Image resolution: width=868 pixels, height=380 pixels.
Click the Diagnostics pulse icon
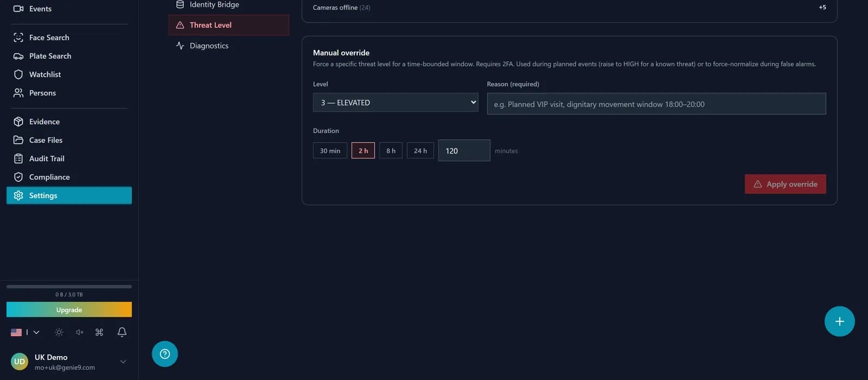click(180, 46)
